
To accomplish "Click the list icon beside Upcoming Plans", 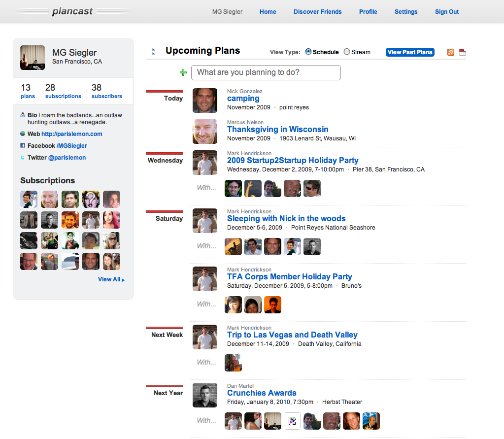I will 156,51.
